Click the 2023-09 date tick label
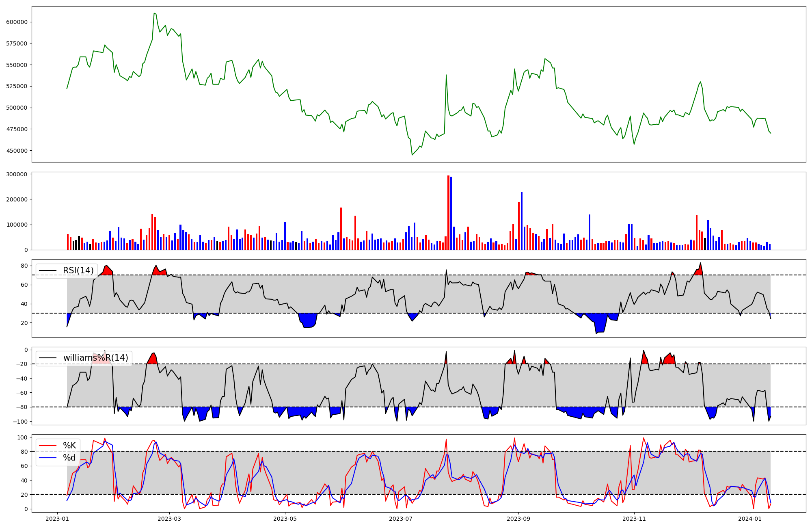Image resolution: width=812 pixels, height=528 pixels. point(518,519)
